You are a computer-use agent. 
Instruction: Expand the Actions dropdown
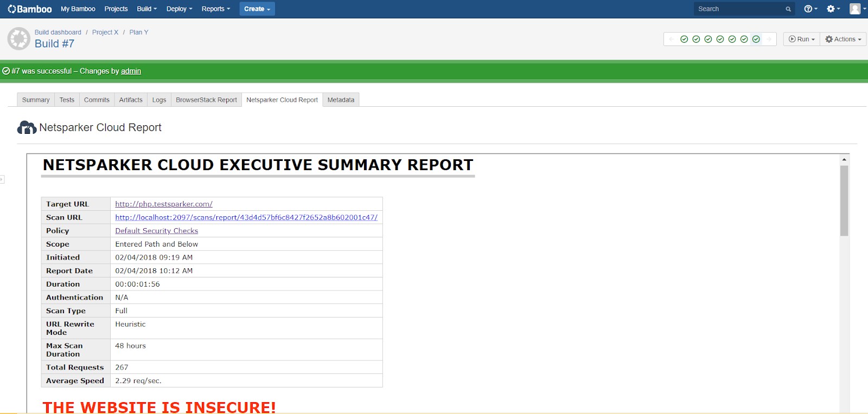[x=843, y=39]
